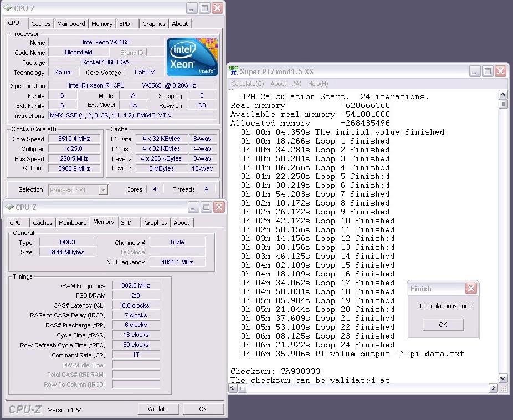
Task: Click the DRAM Frequency value 882.0 MHz
Action: [136, 285]
